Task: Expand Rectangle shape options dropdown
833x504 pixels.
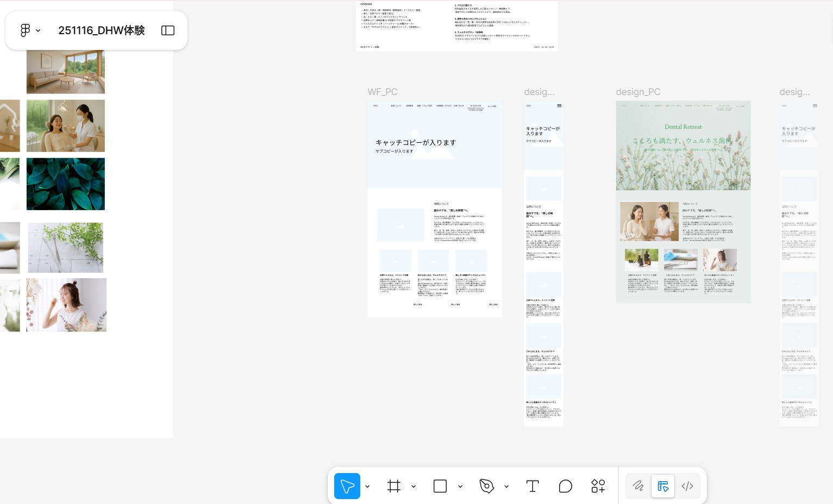Action: [460, 486]
